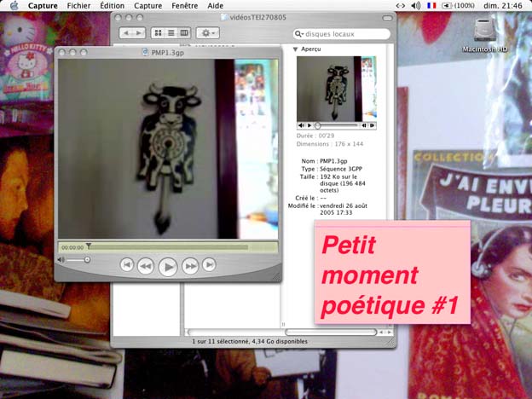Click the volume icon in menu bar
Screen dimensions: 532x399
tap(416, 5)
